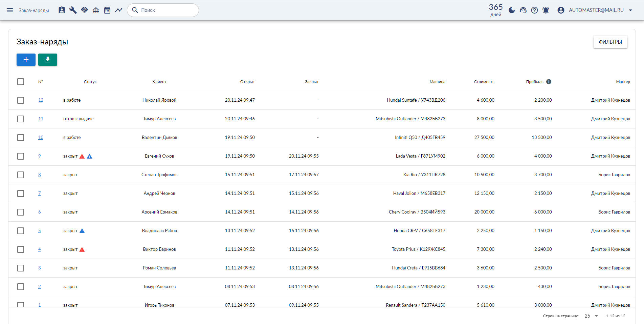Add a new order with plus button
Viewport: 644px width, 324px height.
(x=26, y=60)
